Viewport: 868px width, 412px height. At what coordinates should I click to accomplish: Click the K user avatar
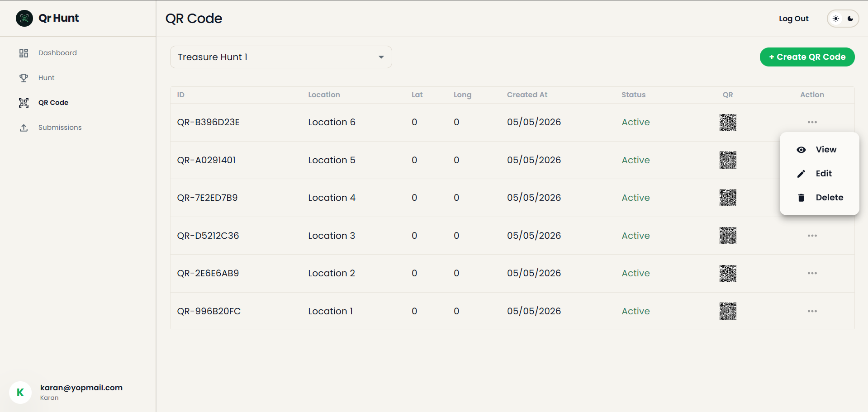pos(20,392)
